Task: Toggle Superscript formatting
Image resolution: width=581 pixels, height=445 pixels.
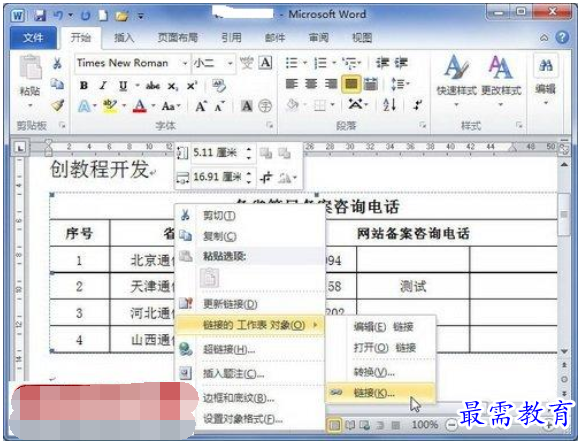Action: 192,86
